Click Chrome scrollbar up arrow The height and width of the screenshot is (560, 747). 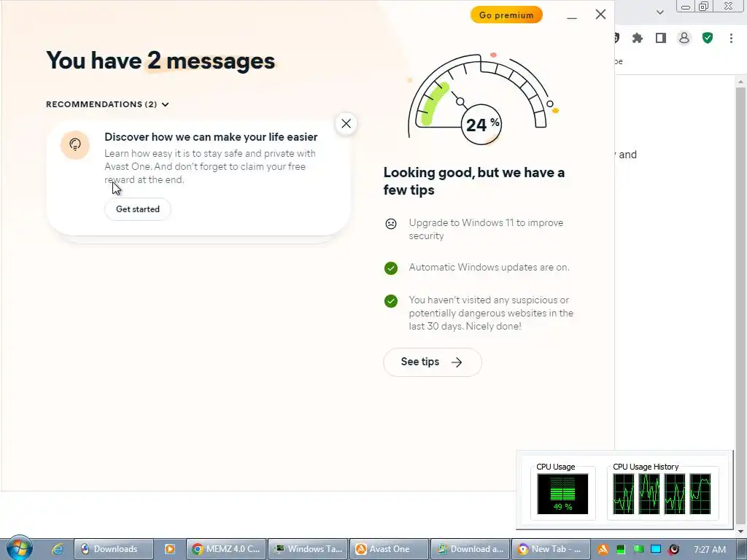click(x=741, y=82)
